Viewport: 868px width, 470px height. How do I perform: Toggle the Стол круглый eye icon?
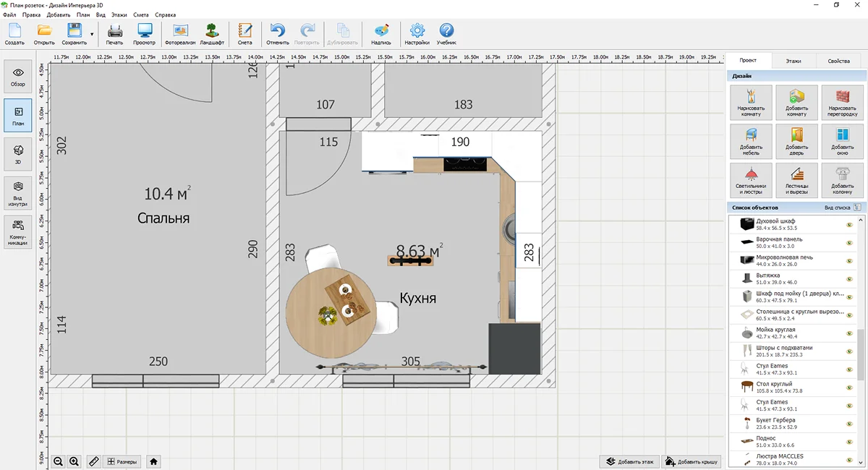850,387
